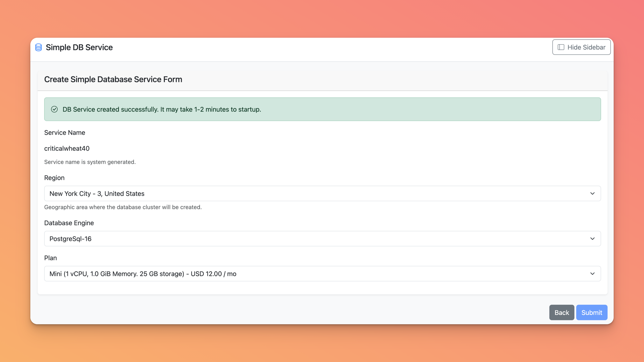Screen dimensions: 644x362
Task: Click the Plan field label
Action: click(x=50, y=258)
